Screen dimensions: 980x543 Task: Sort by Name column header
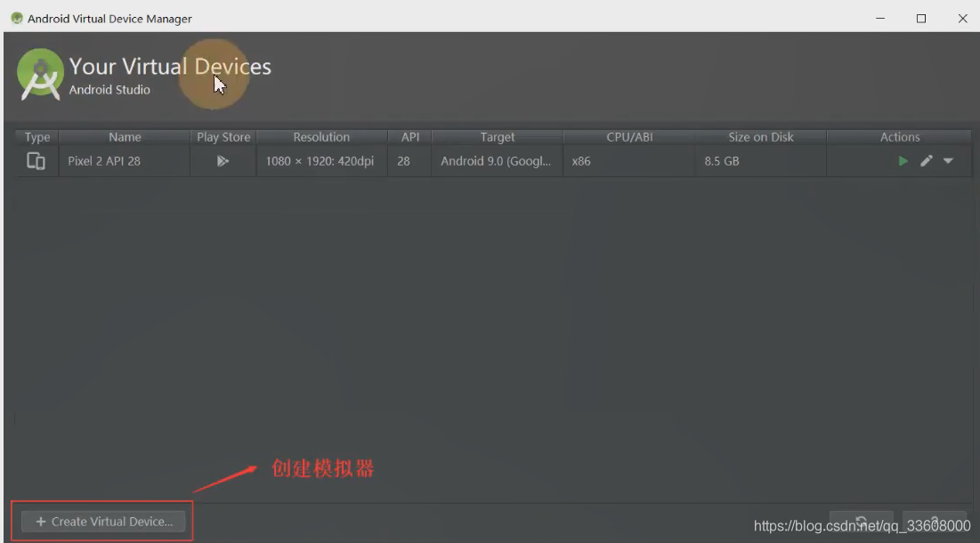pyautogui.click(x=125, y=137)
